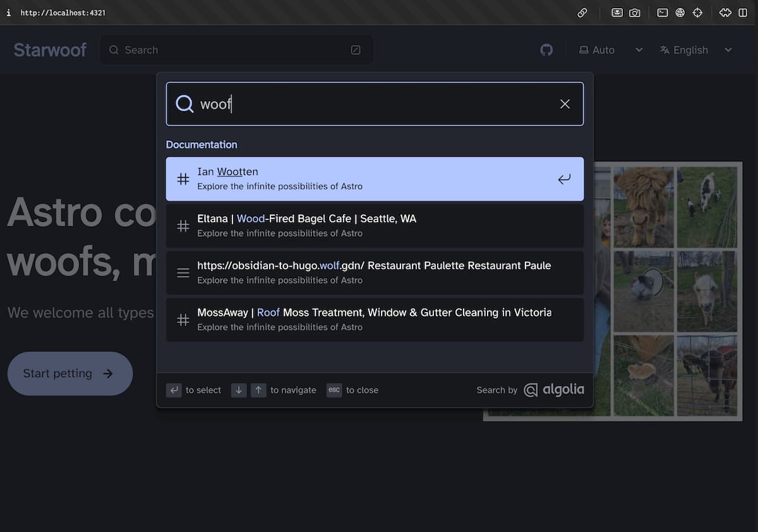This screenshot has height=532, width=758.
Task: Click the 'to navigate' hint text
Action: click(293, 390)
